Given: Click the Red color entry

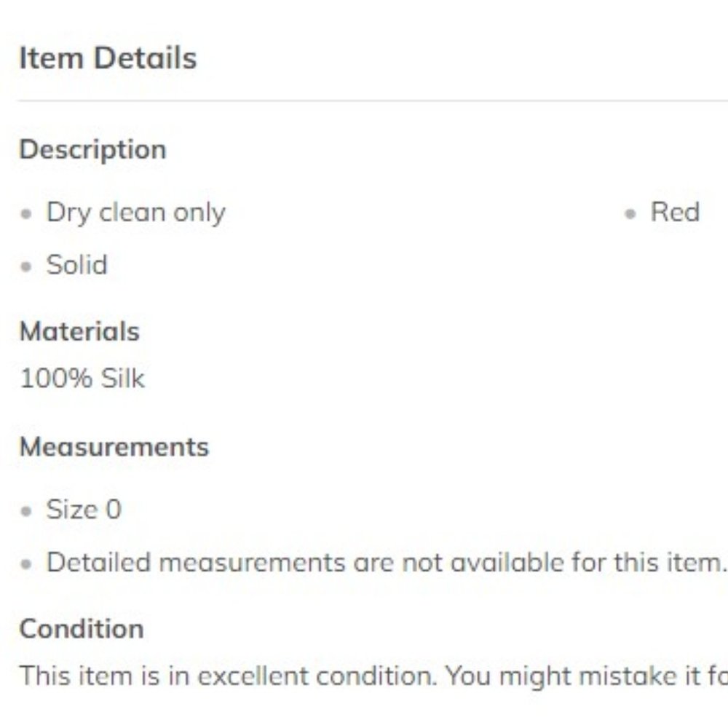Looking at the screenshot, I should [x=675, y=212].
